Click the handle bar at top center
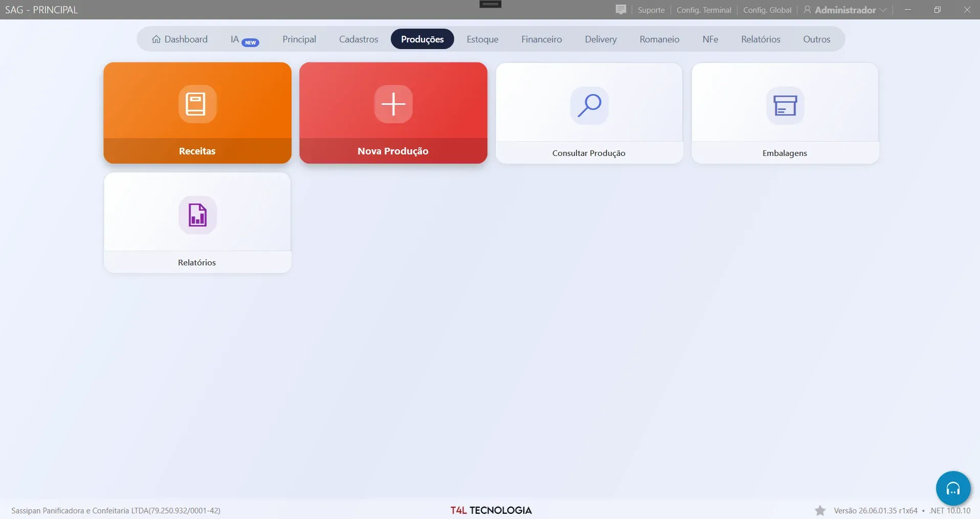Screen dimensions: 980x519 pos(490,4)
